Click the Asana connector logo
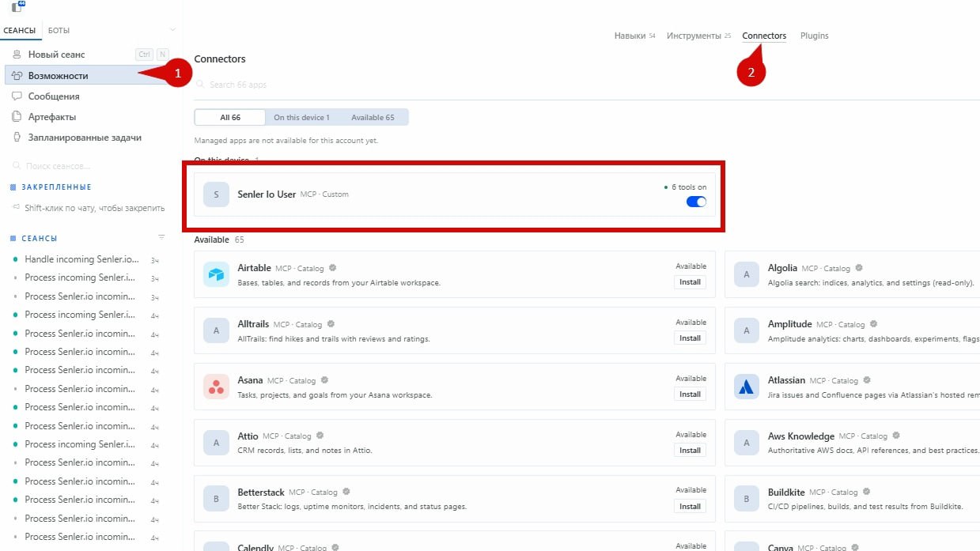Image resolution: width=980 pixels, height=551 pixels. point(216,387)
